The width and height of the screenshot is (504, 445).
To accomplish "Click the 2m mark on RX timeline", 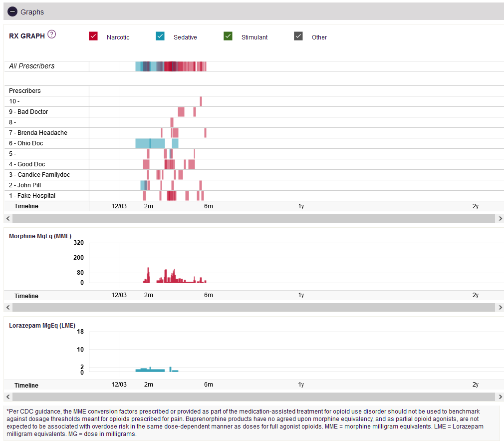I will [x=149, y=206].
